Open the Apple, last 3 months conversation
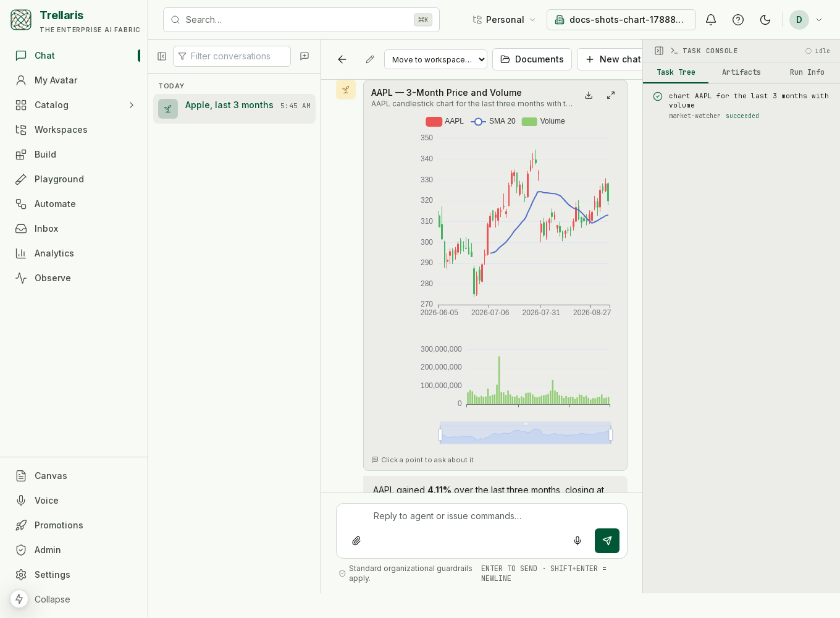 (x=234, y=109)
